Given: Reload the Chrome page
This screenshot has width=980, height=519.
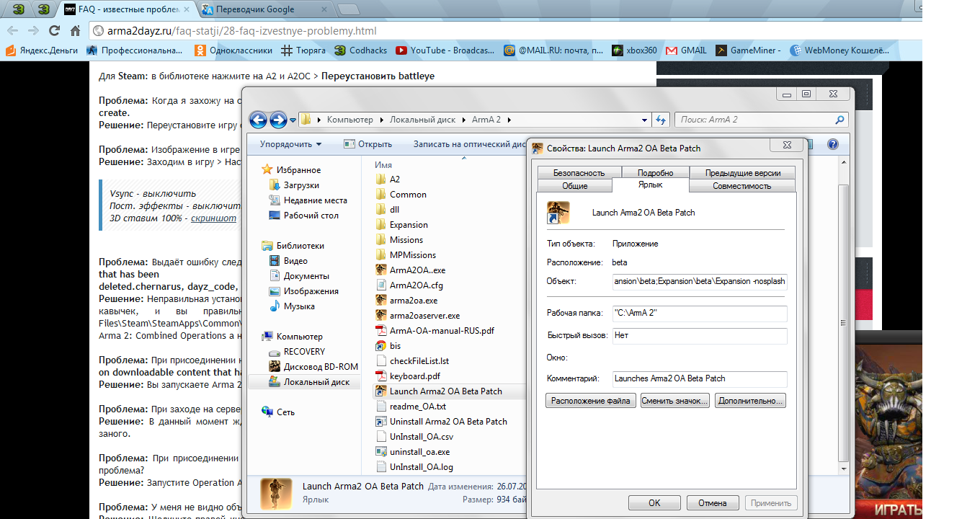Looking at the screenshot, I should (x=54, y=31).
